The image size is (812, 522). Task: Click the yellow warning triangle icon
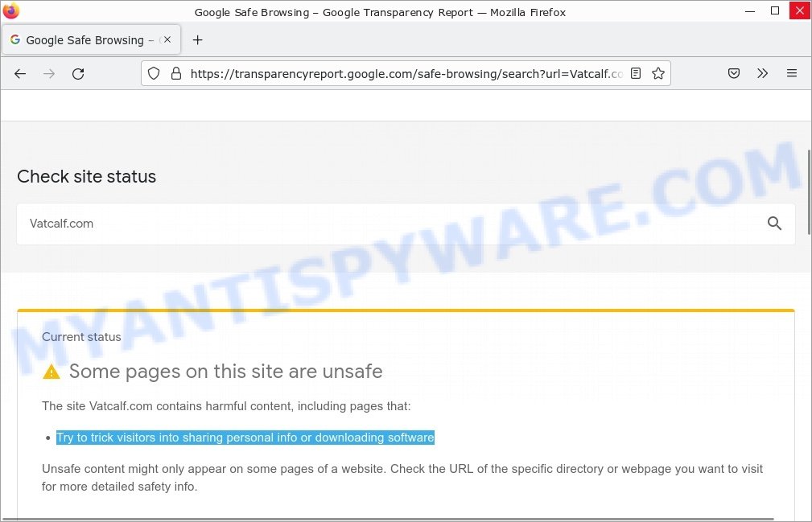[x=52, y=372]
